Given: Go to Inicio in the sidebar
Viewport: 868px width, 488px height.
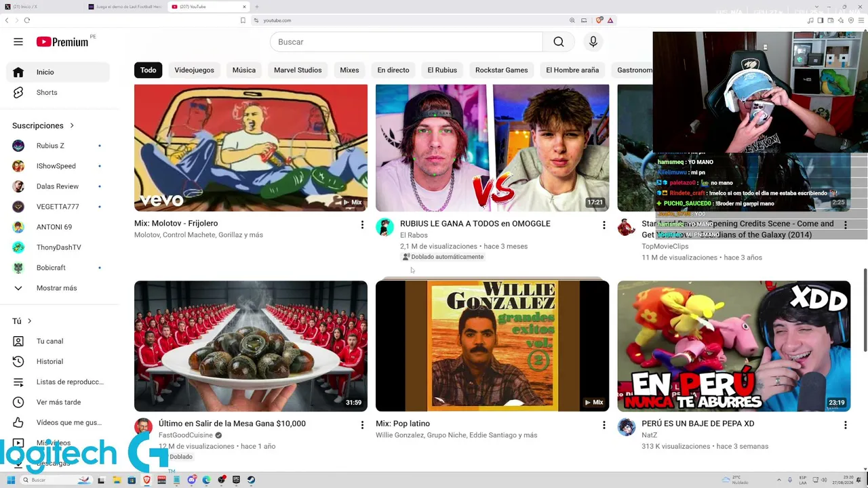Looking at the screenshot, I should (58, 72).
